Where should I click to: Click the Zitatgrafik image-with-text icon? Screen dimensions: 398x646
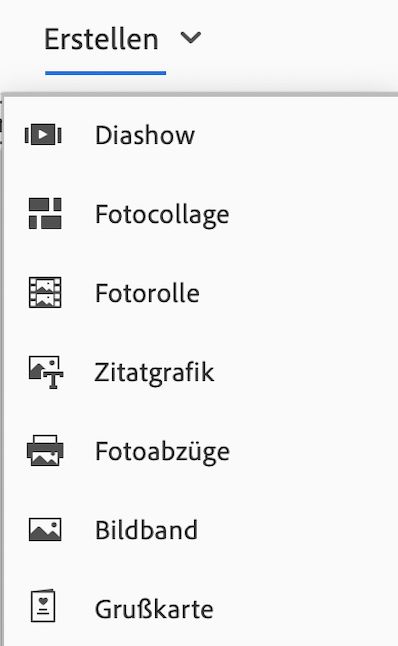[x=46, y=372]
